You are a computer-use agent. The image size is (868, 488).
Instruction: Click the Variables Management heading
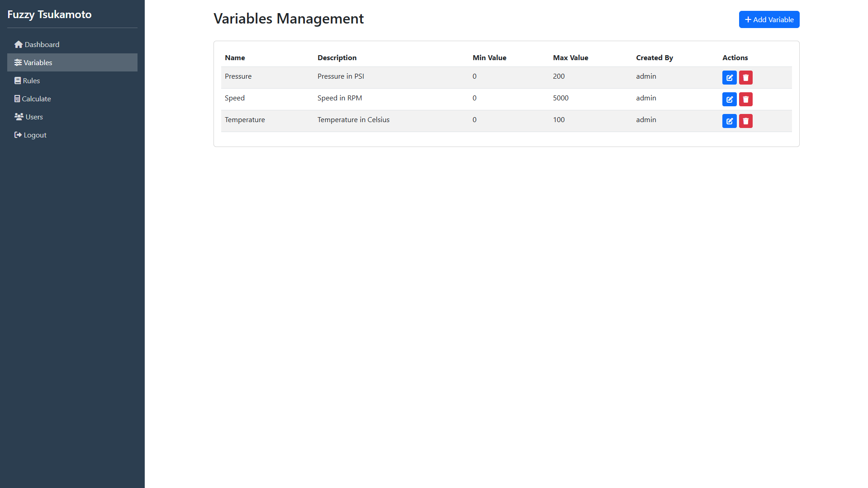pos(289,19)
